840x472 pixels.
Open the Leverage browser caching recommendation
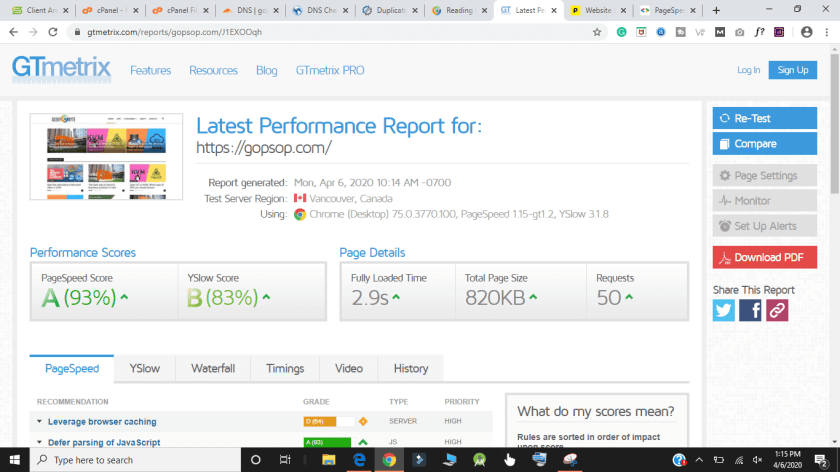pos(102,422)
